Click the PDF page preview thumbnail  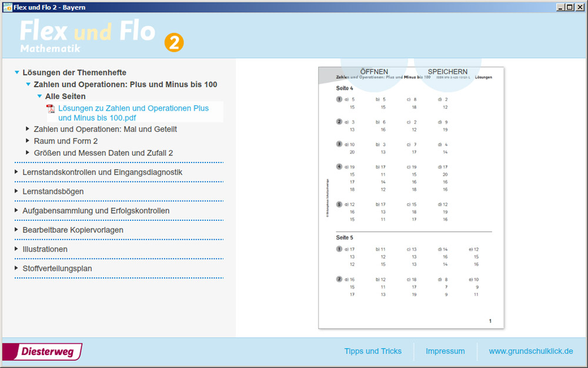411,198
